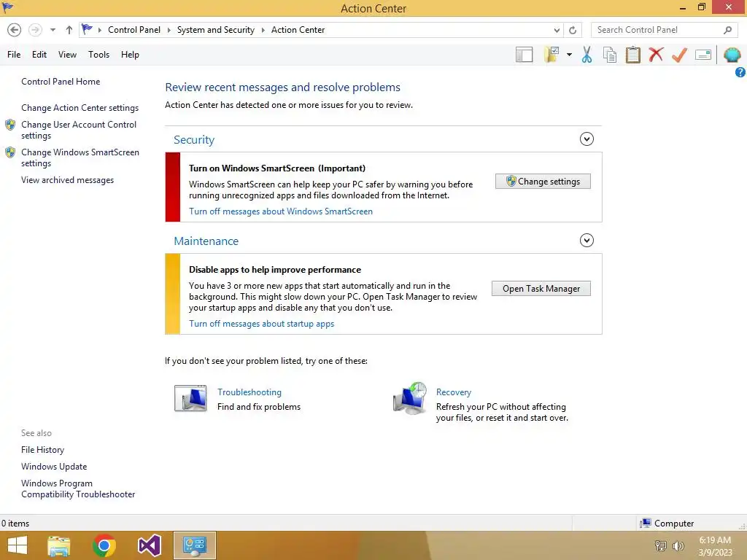The height and width of the screenshot is (560, 747).
Task: Open Windows Program Compatibility Troubleshooter
Action: click(78, 489)
